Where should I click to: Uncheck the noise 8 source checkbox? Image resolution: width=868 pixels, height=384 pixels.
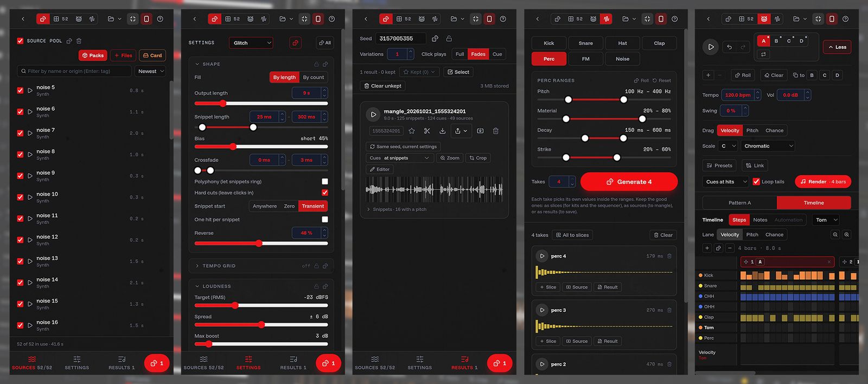tap(20, 155)
